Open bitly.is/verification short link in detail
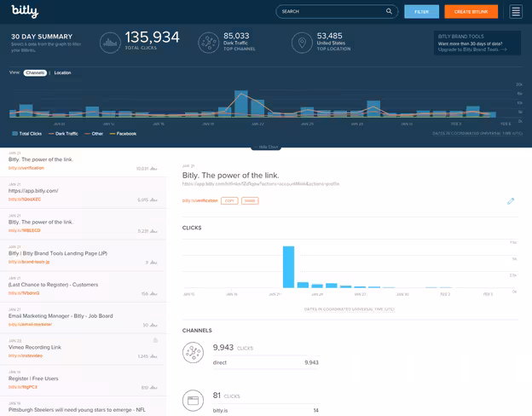Image resolution: width=532 pixels, height=416 pixels. click(199, 201)
